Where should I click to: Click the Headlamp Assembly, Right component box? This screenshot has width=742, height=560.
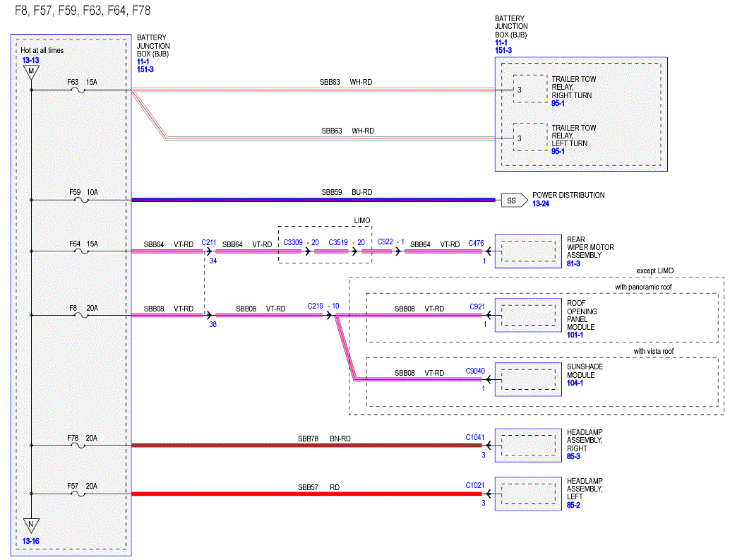[528, 446]
